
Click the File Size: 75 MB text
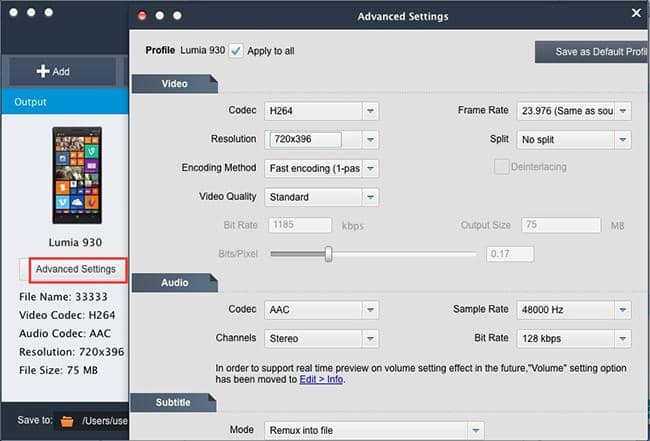[x=58, y=370]
